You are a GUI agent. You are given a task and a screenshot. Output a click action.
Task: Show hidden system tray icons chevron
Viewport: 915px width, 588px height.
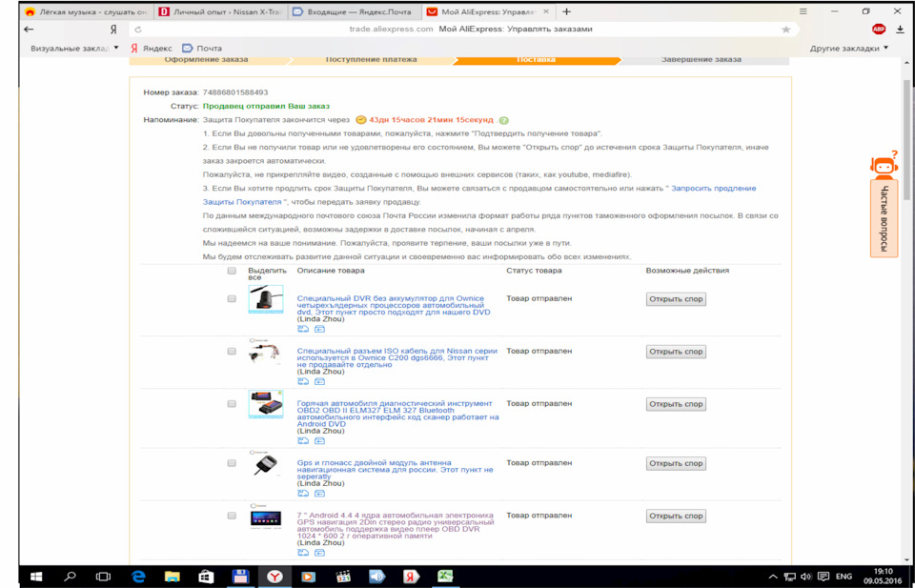774,577
